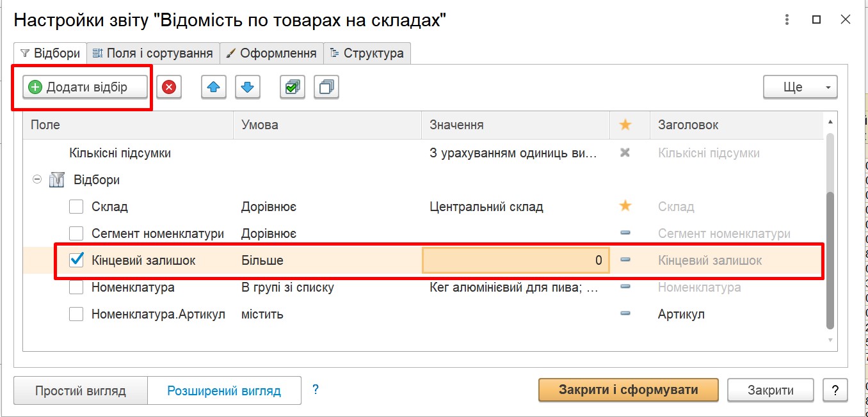
Task: Move filter down with blue arrow
Action: [248, 87]
